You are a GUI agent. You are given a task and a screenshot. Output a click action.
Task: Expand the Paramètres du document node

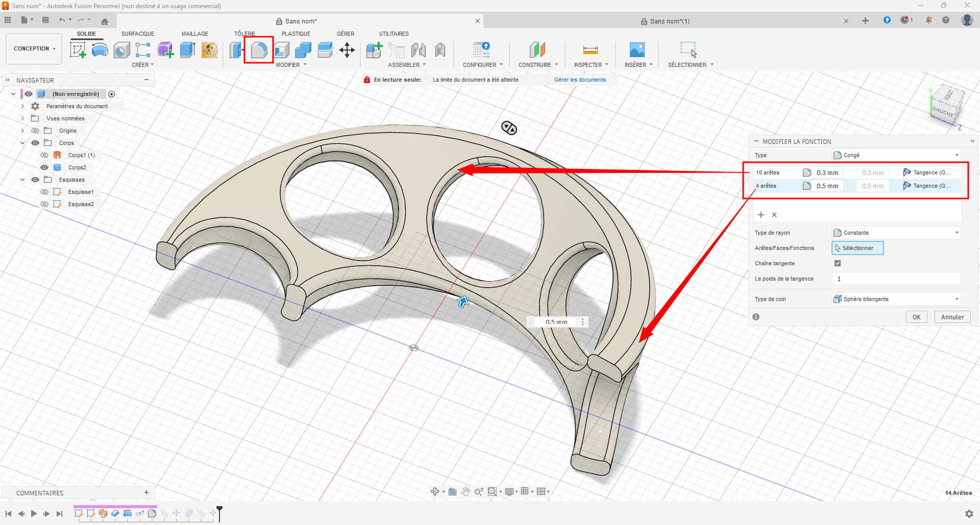tap(22, 106)
